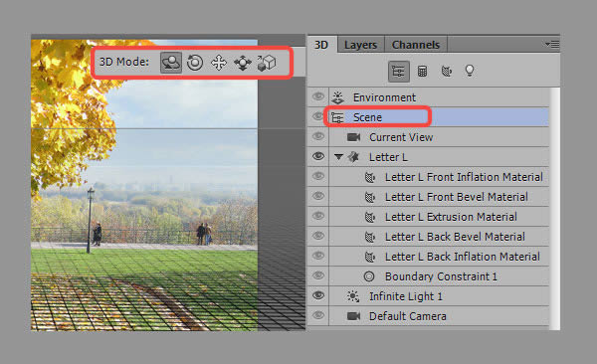Filter 3D panel by Whole Scene

(x=399, y=72)
